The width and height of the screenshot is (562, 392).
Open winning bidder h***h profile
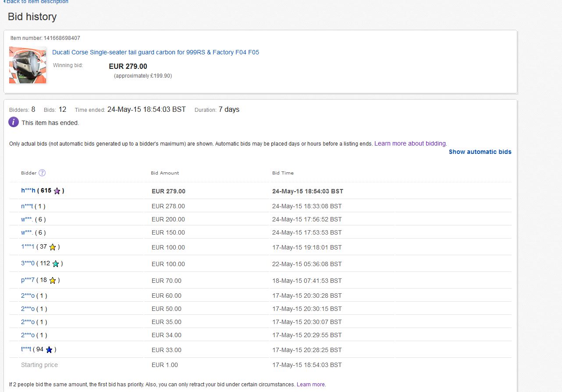[x=28, y=191]
